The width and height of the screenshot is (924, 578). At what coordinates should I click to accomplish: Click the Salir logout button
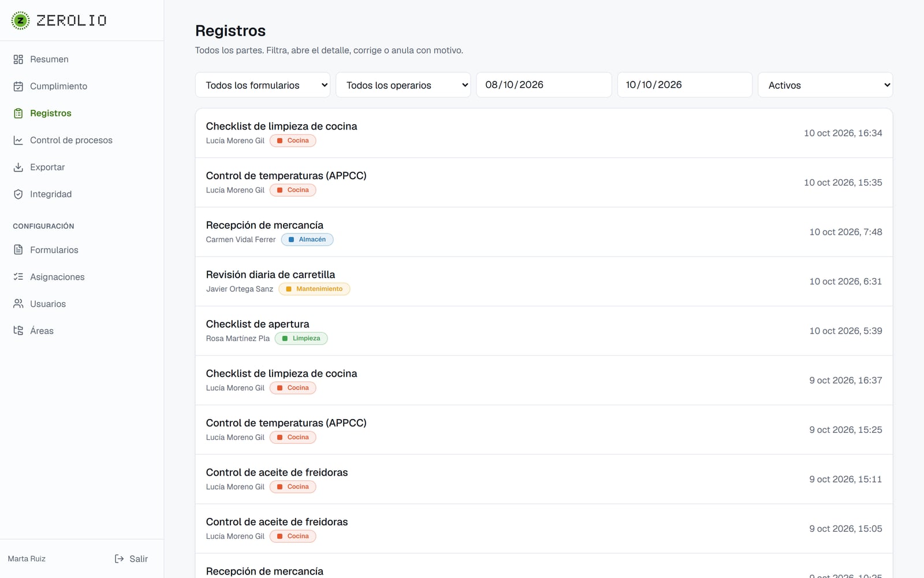[131, 559]
